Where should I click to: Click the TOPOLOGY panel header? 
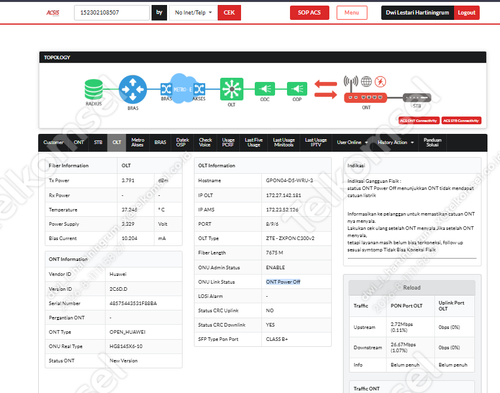[263, 57]
